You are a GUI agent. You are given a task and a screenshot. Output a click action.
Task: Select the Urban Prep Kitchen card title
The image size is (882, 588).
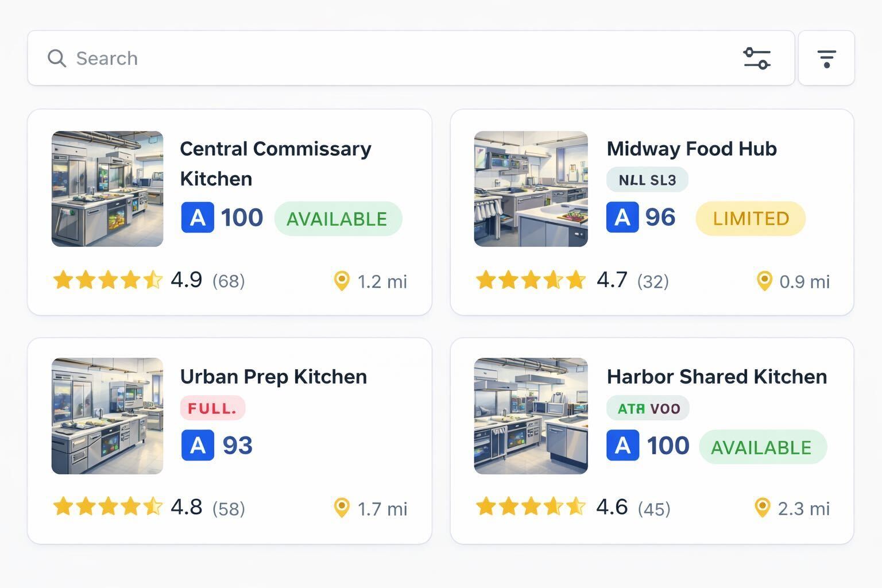tap(273, 377)
